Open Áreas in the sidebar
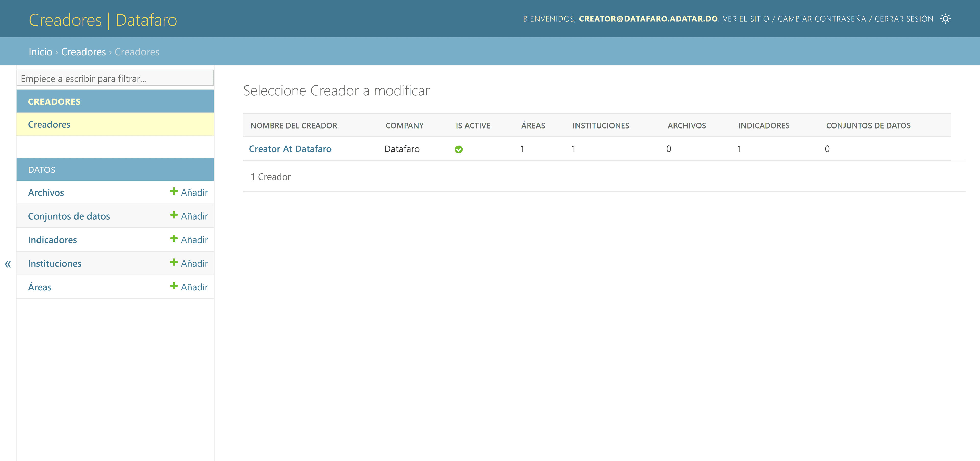 coord(40,287)
